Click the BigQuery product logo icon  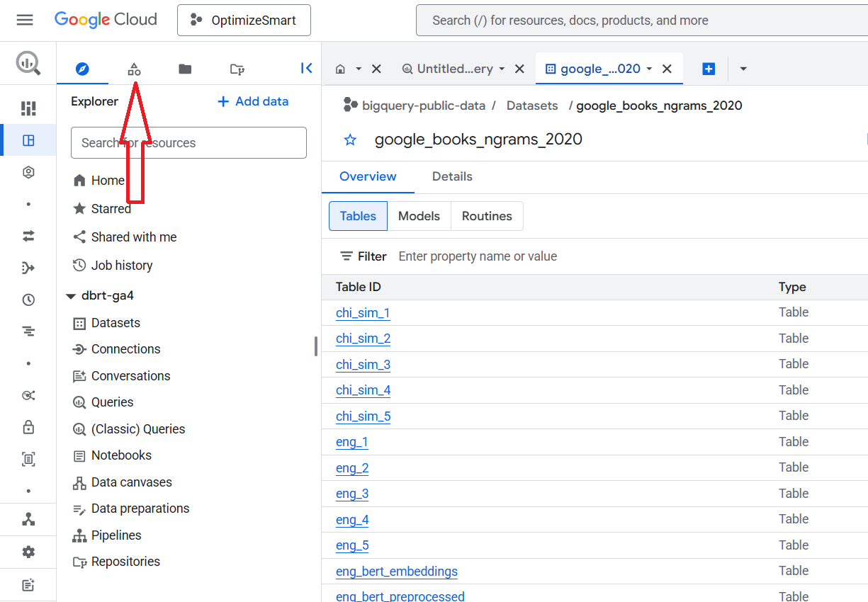coord(28,63)
